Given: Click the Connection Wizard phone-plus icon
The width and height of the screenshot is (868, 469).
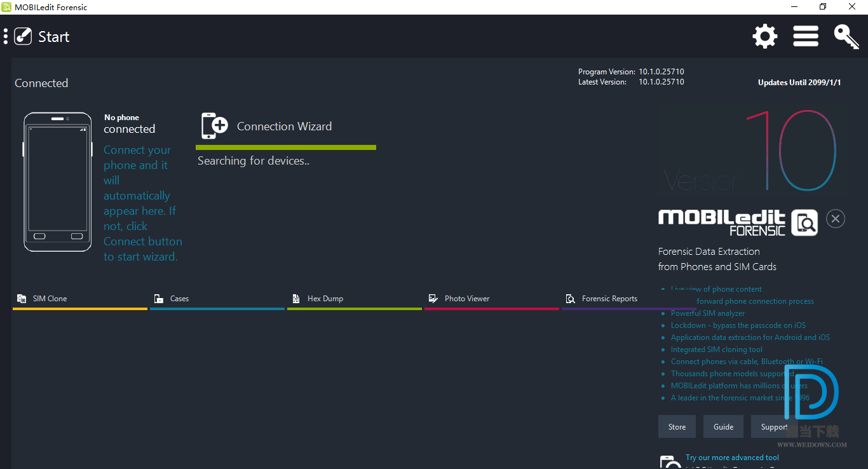Looking at the screenshot, I should [x=215, y=126].
